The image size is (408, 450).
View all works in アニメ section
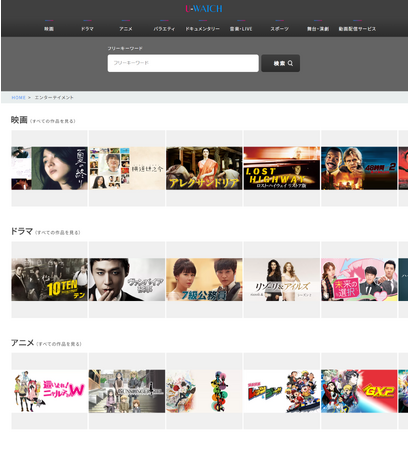coord(59,344)
